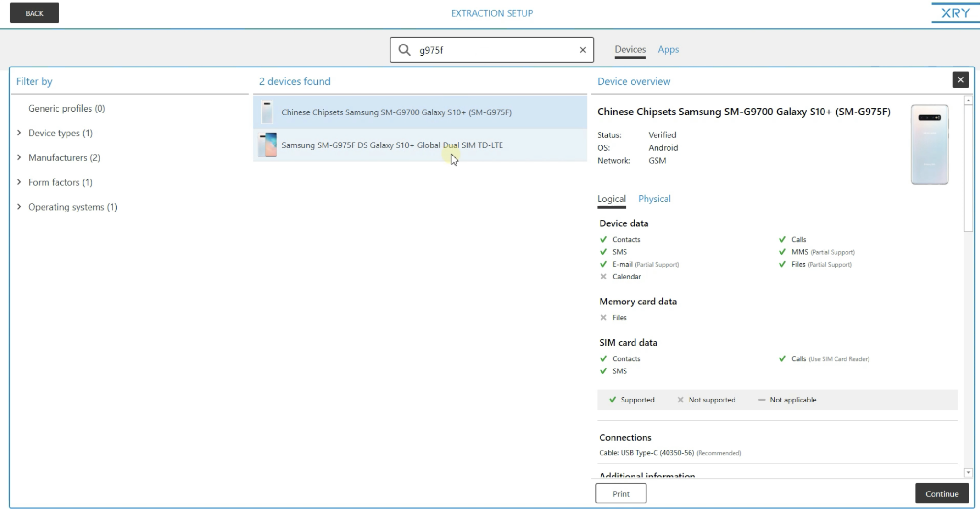The height and width of the screenshot is (514, 980).
Task: Click the Samsung SM-G975F DS thumbnail icon
Action: [x=267, y=145]
